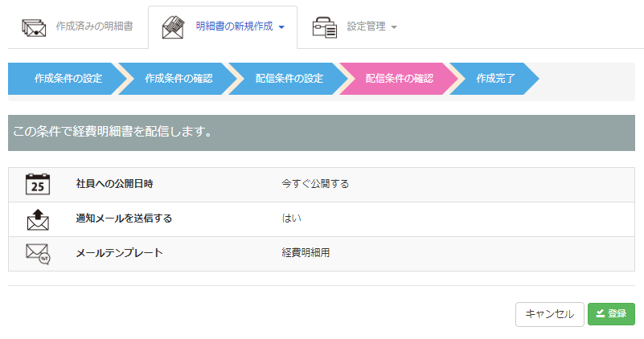Image resolution: width=644 pixels, height=339 pixels.
Task: Click the mail template envelope icon
Action: point(38,253)
